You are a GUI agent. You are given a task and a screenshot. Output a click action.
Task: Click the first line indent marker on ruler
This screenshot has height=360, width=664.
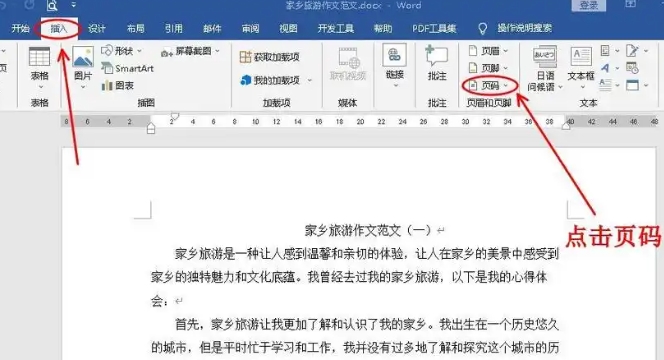click(174, 116)
